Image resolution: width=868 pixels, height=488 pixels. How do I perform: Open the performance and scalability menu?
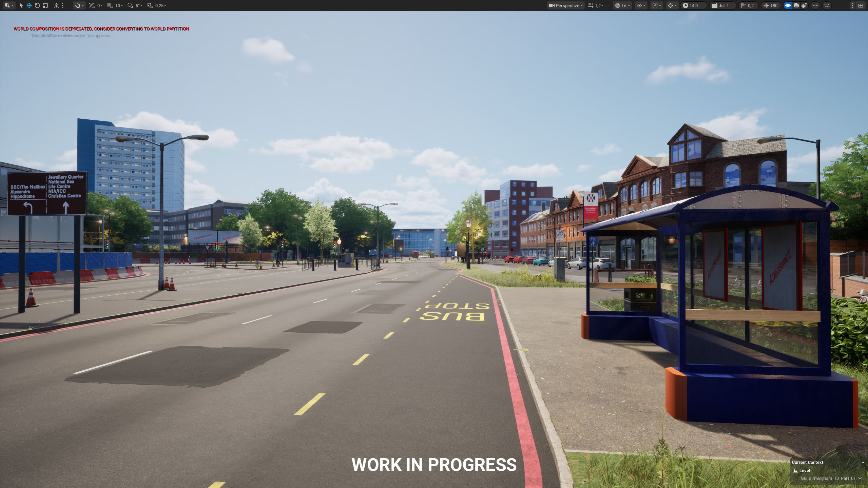[x=657, y=5]
